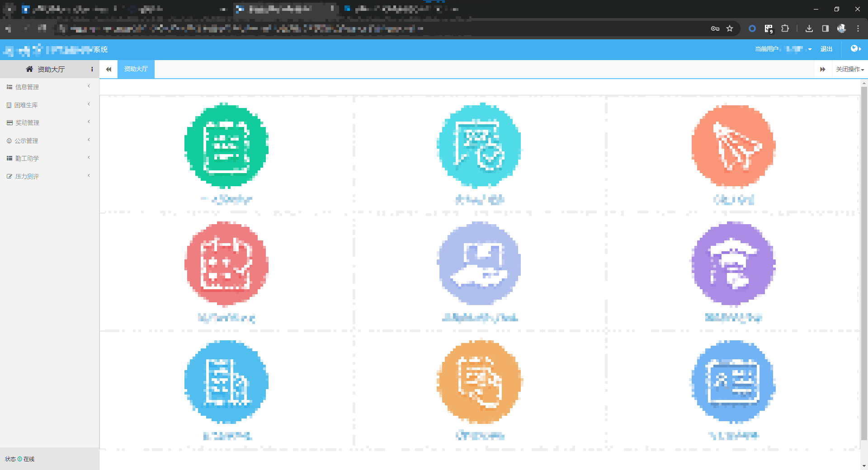The image size is (868, 470).
Task: Click the light blue document pages icon
Action: [x=226, y=382]
